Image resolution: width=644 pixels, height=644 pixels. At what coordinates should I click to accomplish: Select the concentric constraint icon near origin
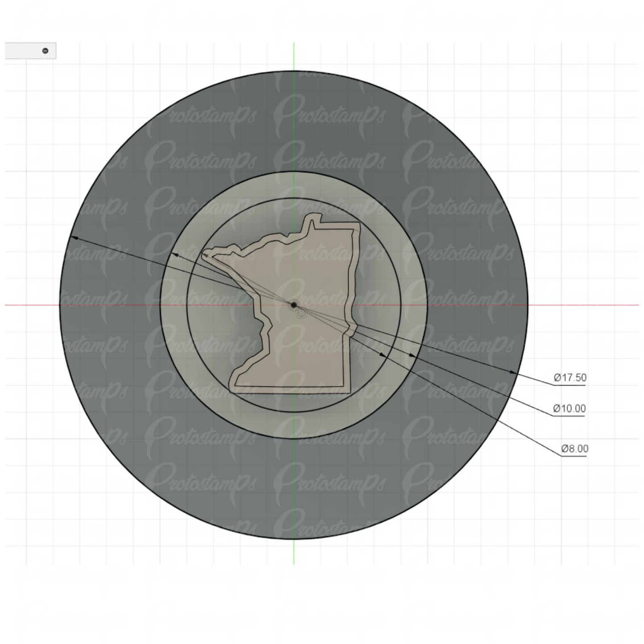click(301, 313)
